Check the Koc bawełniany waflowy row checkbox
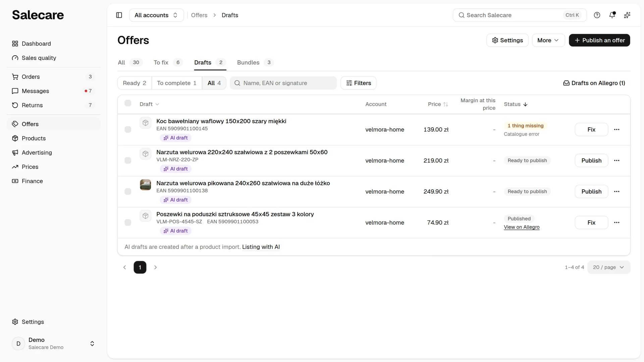This screenshot has width=644, height=362. point(128,130)
